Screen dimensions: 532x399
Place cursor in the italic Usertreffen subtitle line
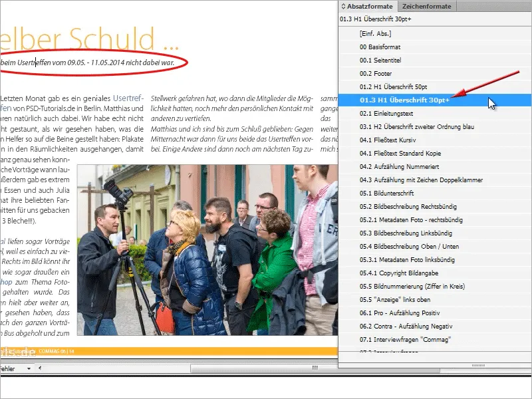pyautogui.click(x=88, y=63)
